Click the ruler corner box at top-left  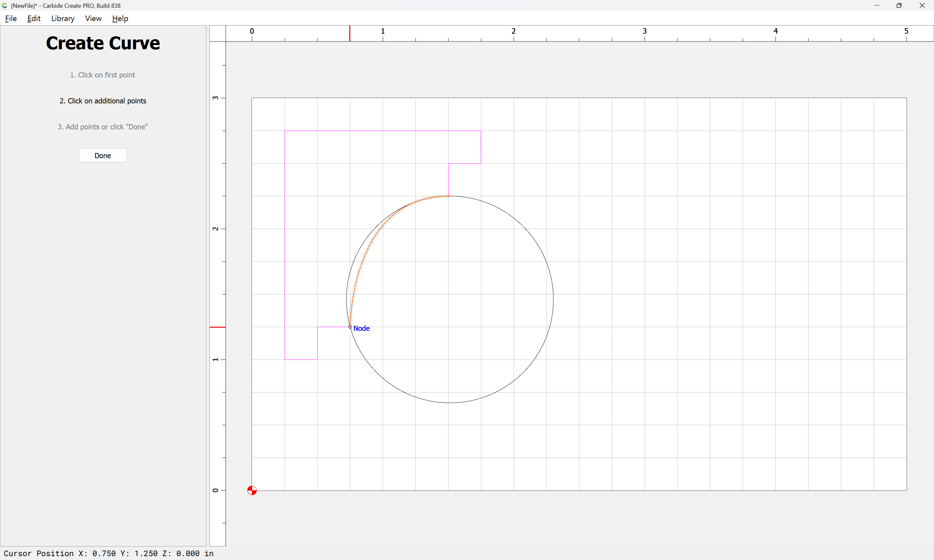(x=218, y=33)
